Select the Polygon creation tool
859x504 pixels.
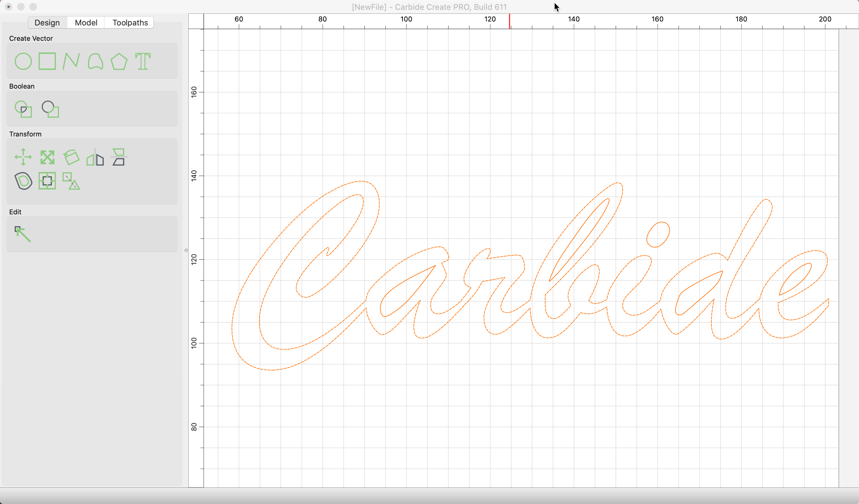tap(119, 61)
